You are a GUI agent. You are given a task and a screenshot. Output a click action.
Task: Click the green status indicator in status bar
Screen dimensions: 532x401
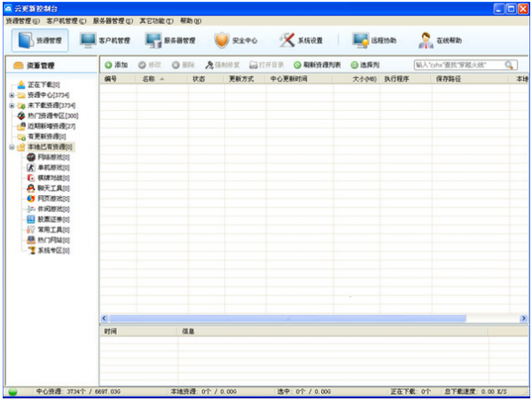coord(13,392)
